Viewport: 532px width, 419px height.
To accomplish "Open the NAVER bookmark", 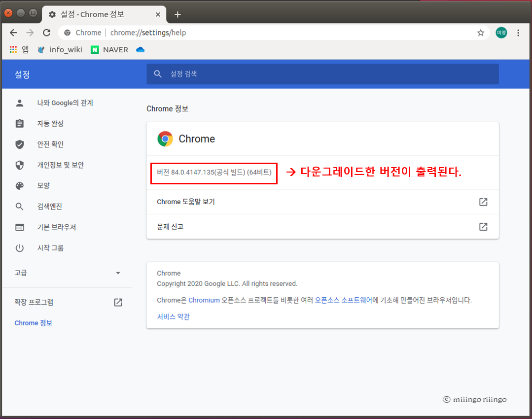I will (109, 49).
